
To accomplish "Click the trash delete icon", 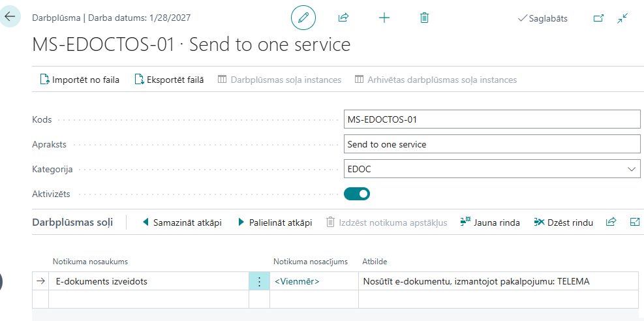I will click(424, 18).
